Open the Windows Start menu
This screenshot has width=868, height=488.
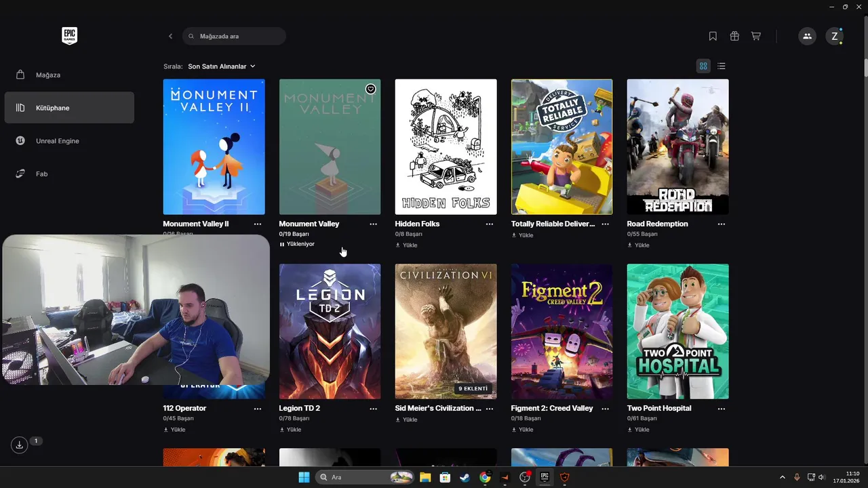click(x=303, y=477)
